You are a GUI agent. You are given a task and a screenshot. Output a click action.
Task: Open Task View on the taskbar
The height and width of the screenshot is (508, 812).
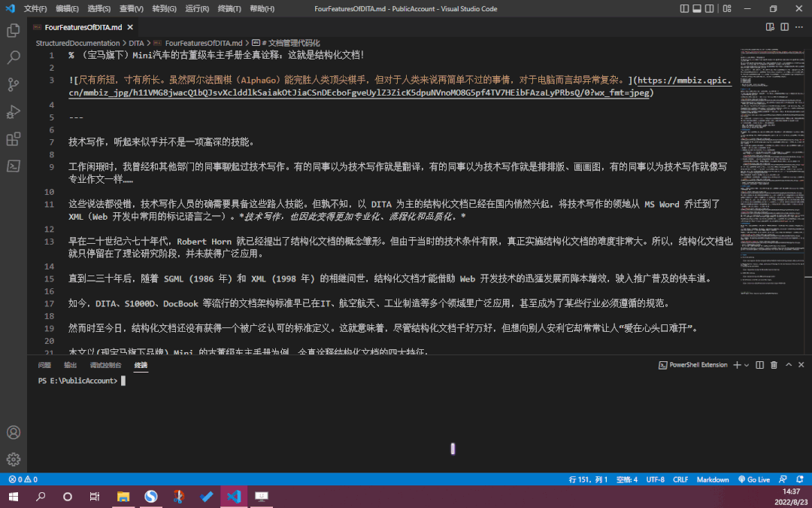94,497
